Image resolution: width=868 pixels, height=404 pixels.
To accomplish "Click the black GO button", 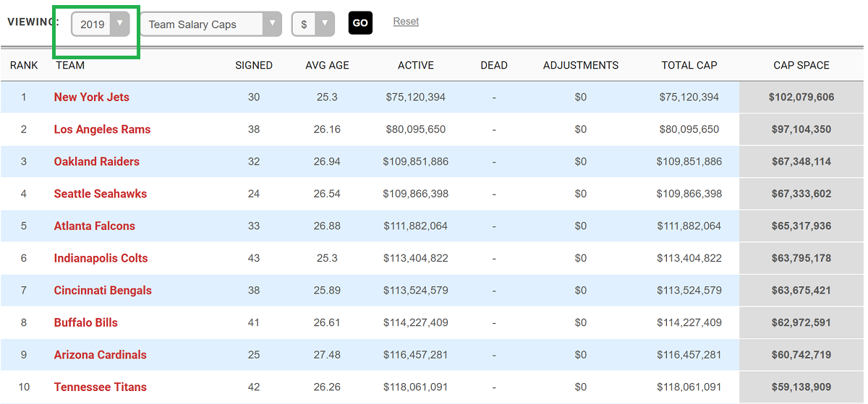I will pyautogui.click(x=360, y=23).
